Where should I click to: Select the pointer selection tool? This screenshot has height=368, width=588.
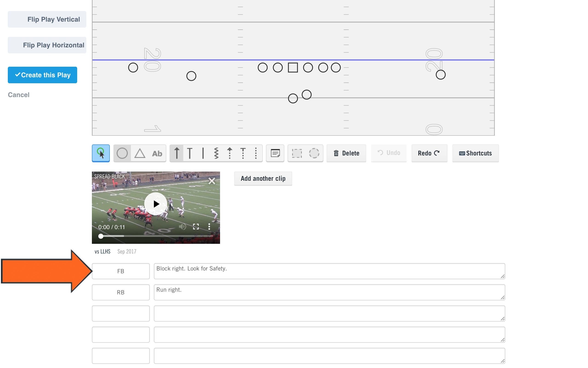101,153
